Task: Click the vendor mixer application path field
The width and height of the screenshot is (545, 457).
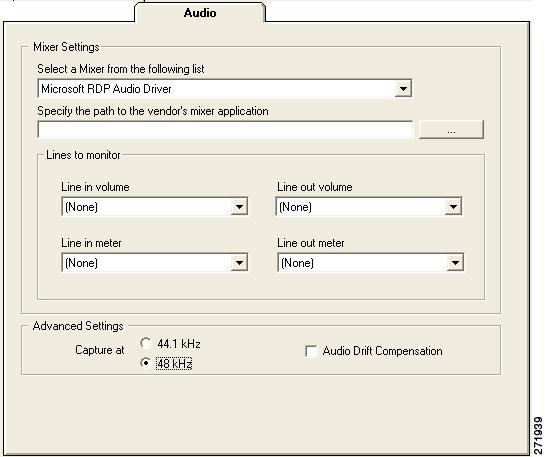Action: pos(225,130)
